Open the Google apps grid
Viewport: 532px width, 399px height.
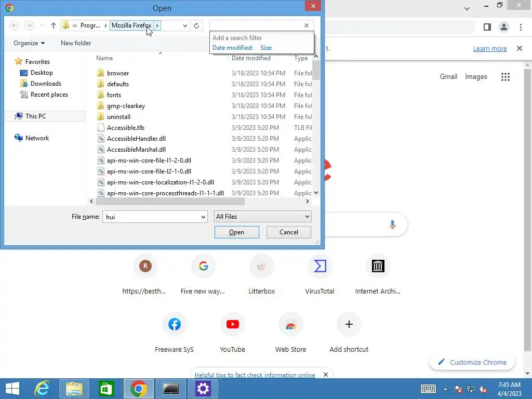pos(505,77)
